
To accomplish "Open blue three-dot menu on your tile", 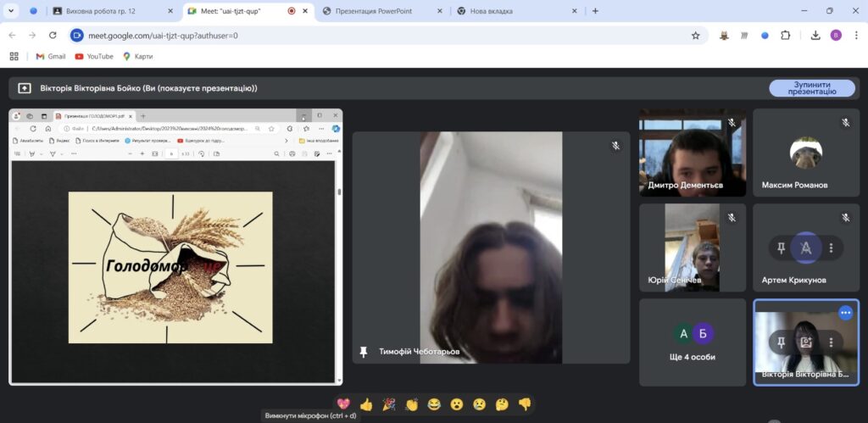I will tap(845, 313).
